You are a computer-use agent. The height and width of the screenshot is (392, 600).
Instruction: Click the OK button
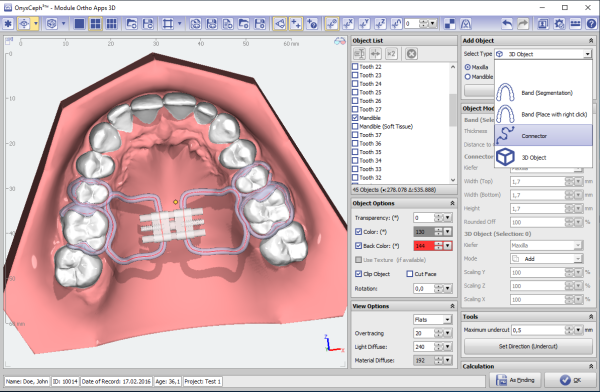(570, 380)
